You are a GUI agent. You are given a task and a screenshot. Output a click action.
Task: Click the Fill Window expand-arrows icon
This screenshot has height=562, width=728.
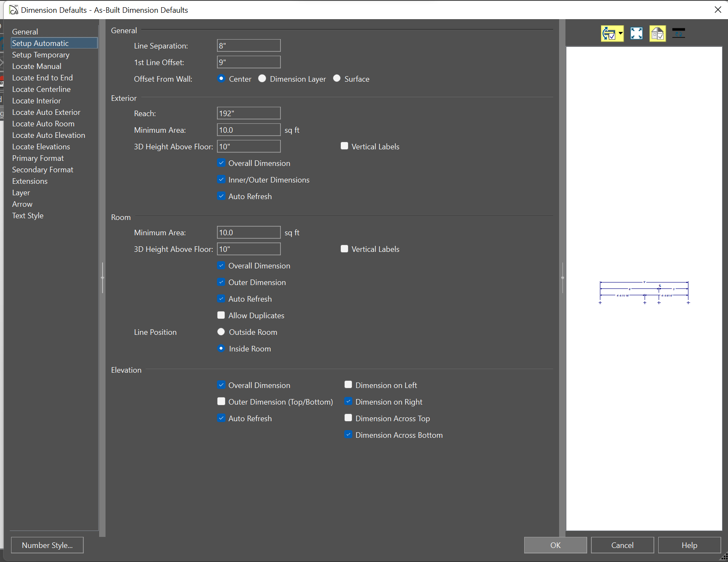[637, 34]
